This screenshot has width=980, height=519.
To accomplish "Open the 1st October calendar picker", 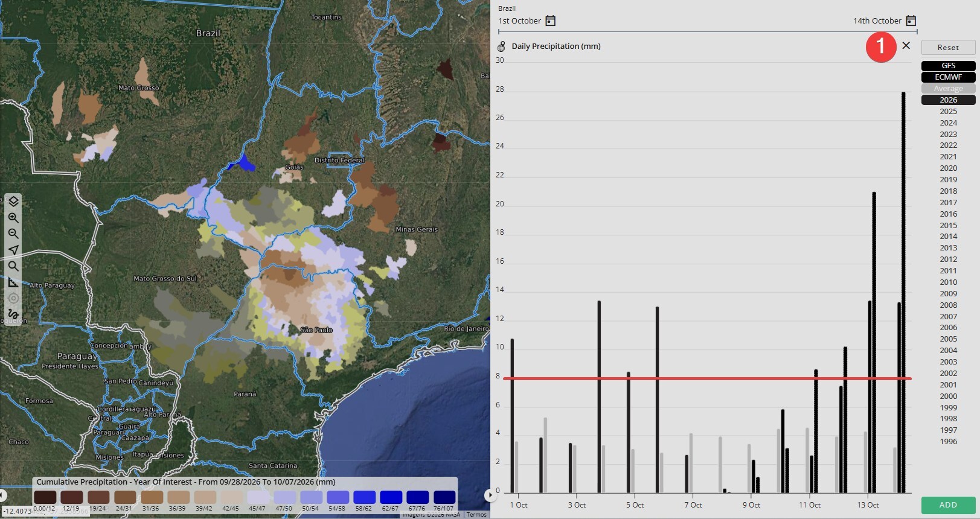I will point(550,21).
